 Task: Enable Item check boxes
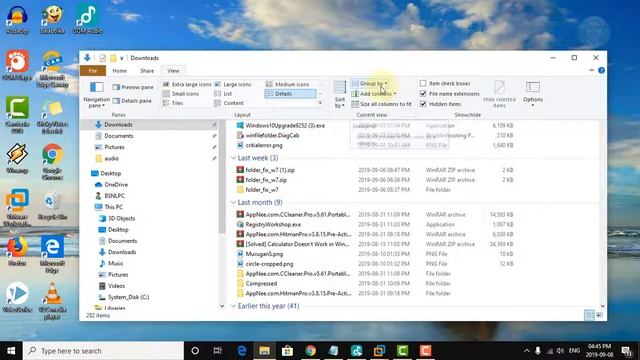pyautogui.click(x=423, y=83)
